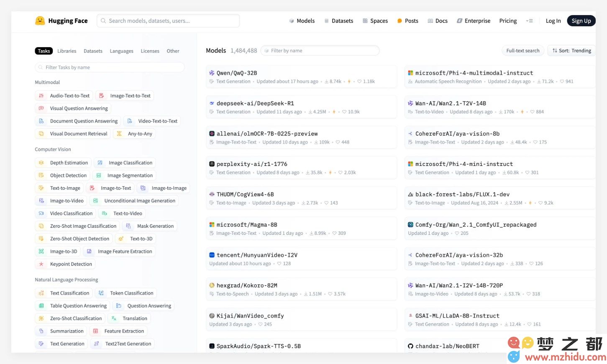Click the Any-to-Any task icon
This screenshot has width=607, height=364.
(119, 134)
